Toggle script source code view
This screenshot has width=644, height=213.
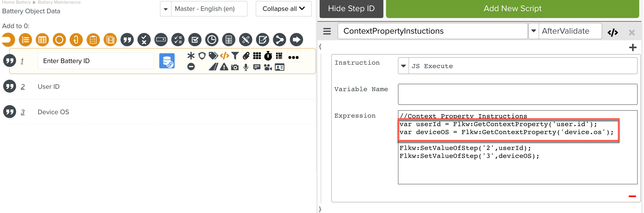(x=613, y=32)
